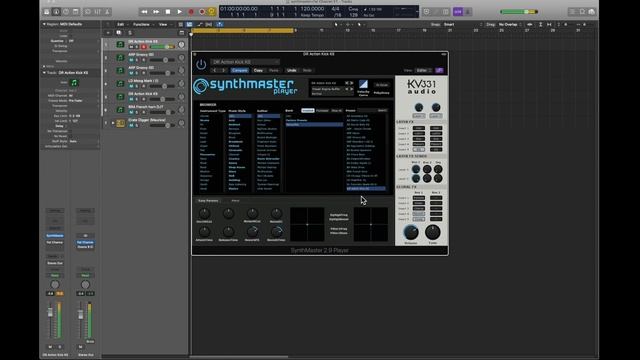
Task: Click the Rewind transport button
Action: tap(144, 12)
